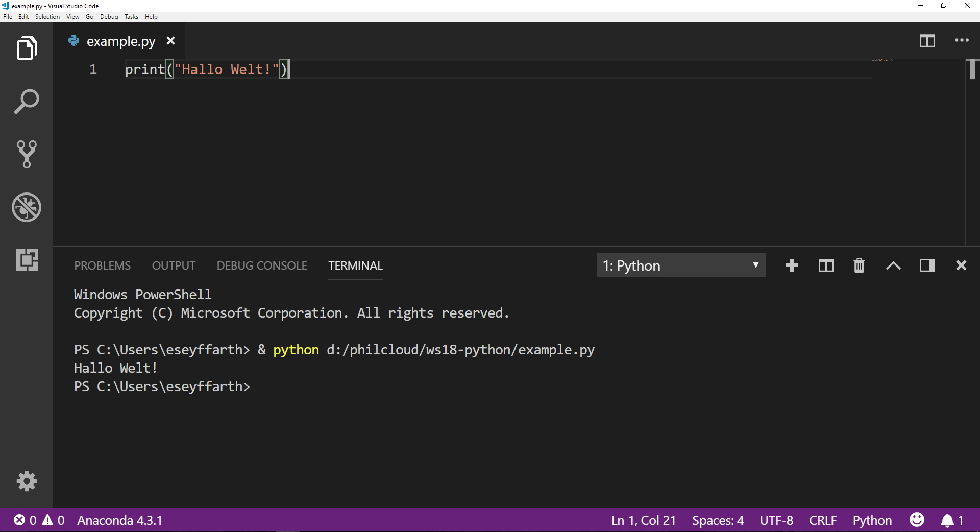Image resolution: width=980 pixels, height=532 pixels.
Task: Minimize the Visual Studio Code window
Action: coord(921,6)
